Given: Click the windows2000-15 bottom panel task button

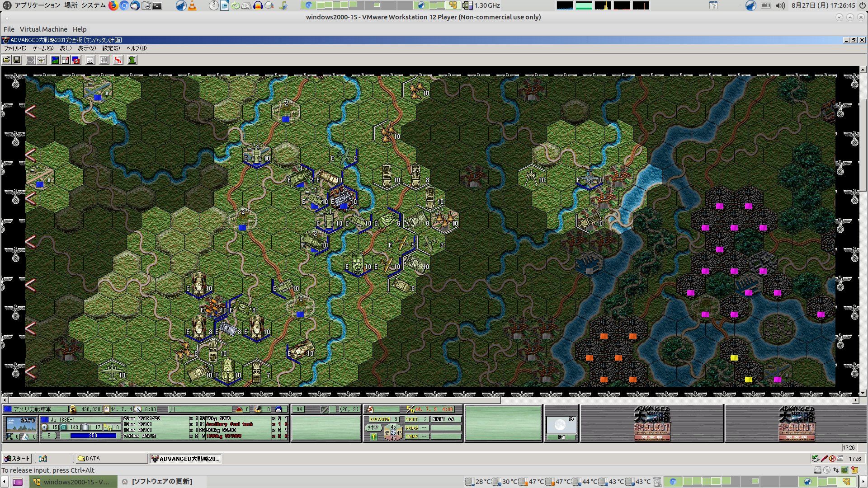Looking at the screenshot, I should pyautogui.click(x=74, y=482).
